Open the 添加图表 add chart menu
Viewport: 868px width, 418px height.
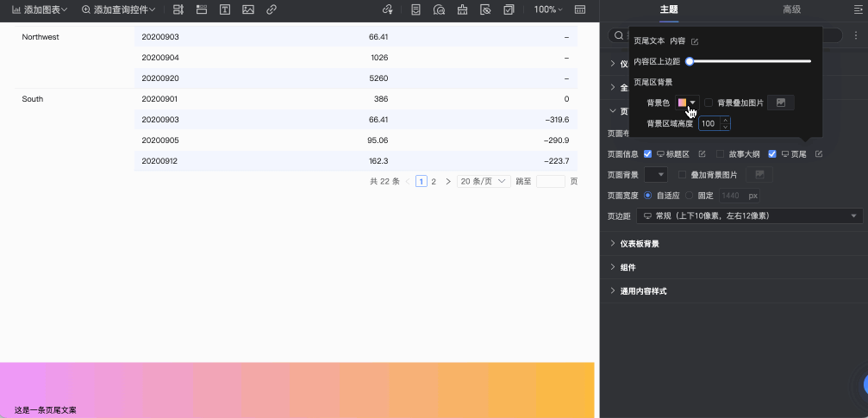tap(40, 9)
